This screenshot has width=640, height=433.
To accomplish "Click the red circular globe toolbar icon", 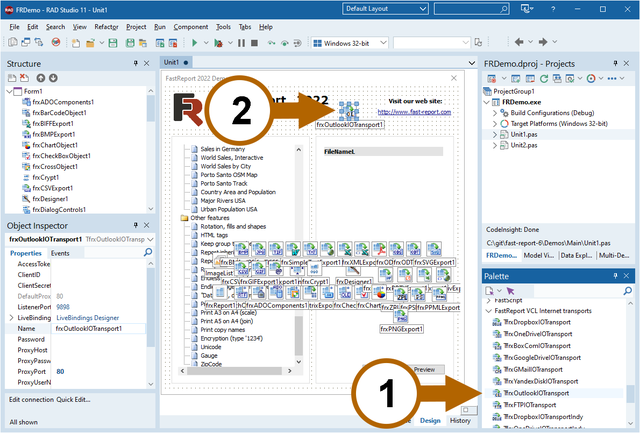I will point(56,42).
